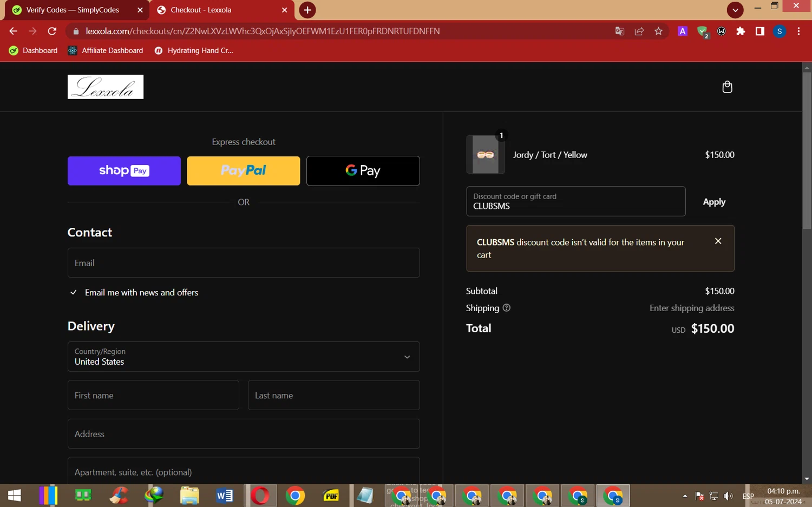The image size is (812, 507).
Task: Open Opera browser from taskbar
Action: point(260,496)
